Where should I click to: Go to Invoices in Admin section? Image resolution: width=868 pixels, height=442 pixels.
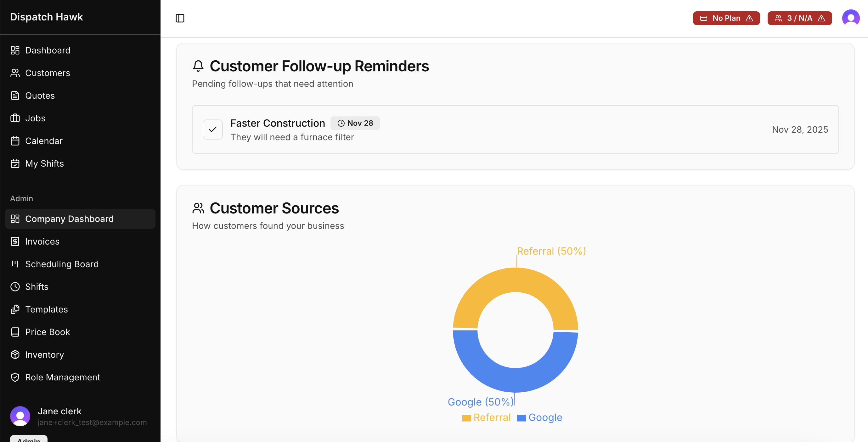[42, 241]
